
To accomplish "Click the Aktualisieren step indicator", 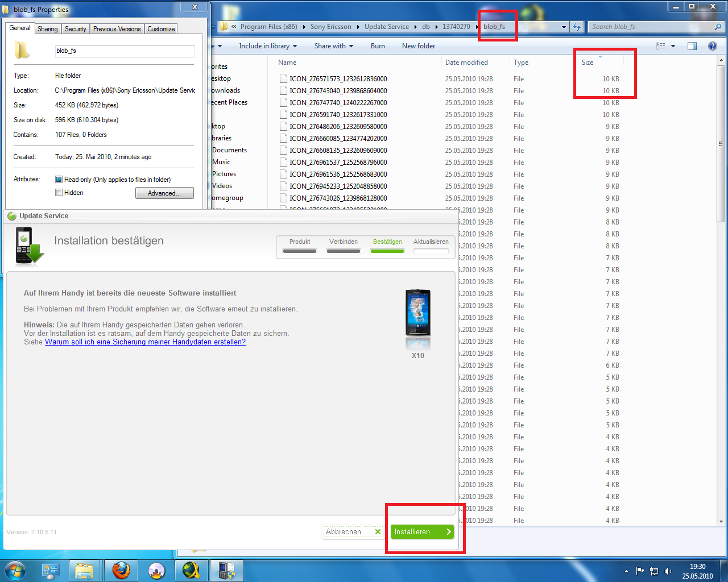I will tap(431, 246).
